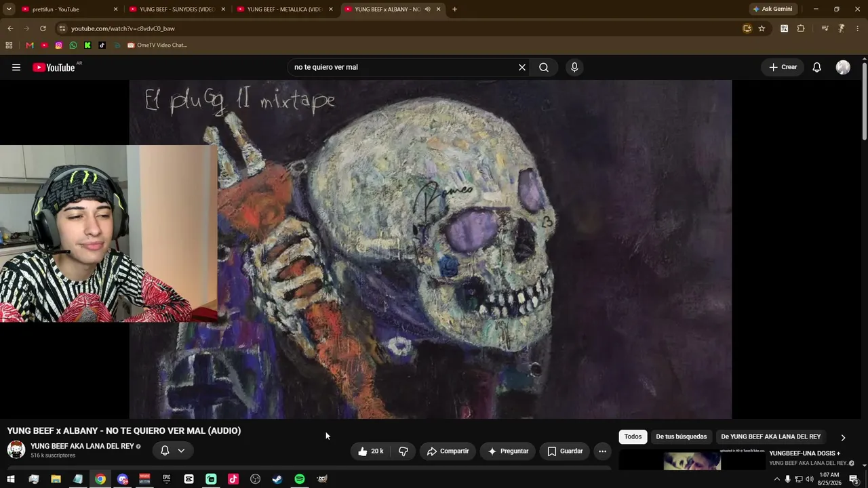Close the YUNG BEEF - SUNYDEIS tab
The width and height of the screenshot is (868, 488).
pyautogui.click(x=223, y=9)
